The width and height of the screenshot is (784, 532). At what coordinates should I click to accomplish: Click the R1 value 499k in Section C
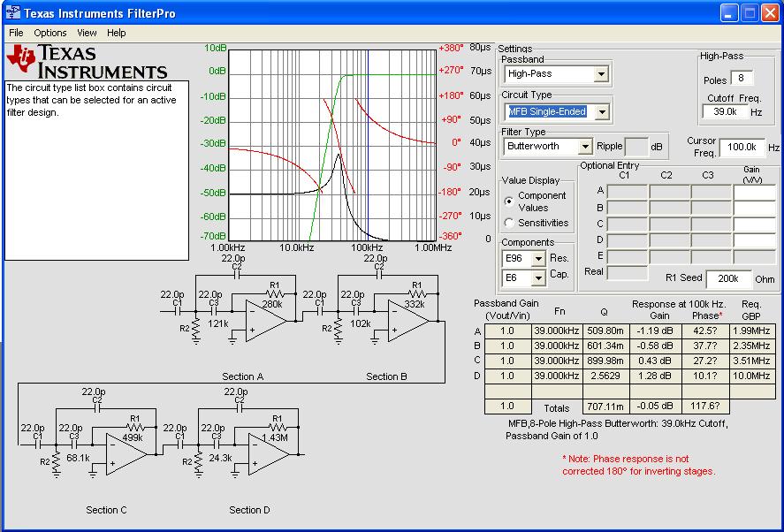(133, 437)
